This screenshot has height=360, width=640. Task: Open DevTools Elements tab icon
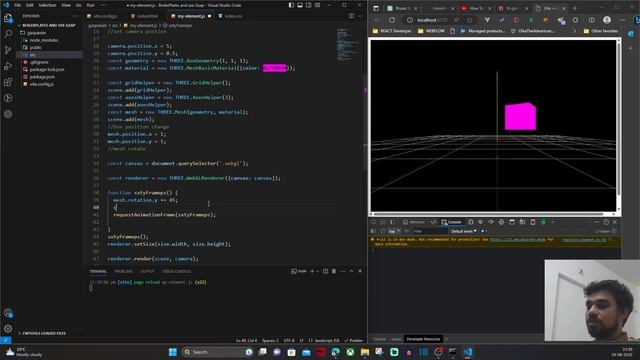click(x=433, y=222)
